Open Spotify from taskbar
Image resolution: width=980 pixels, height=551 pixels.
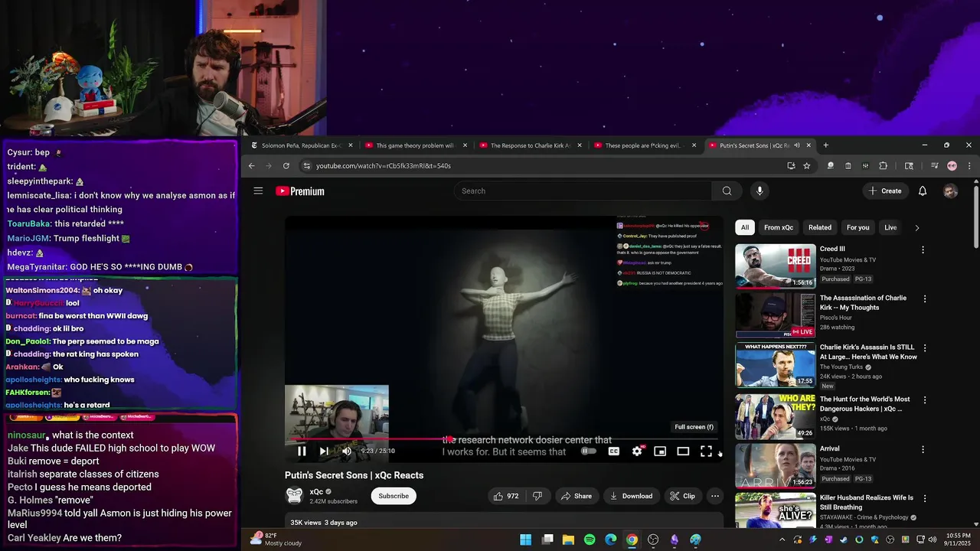590,540
